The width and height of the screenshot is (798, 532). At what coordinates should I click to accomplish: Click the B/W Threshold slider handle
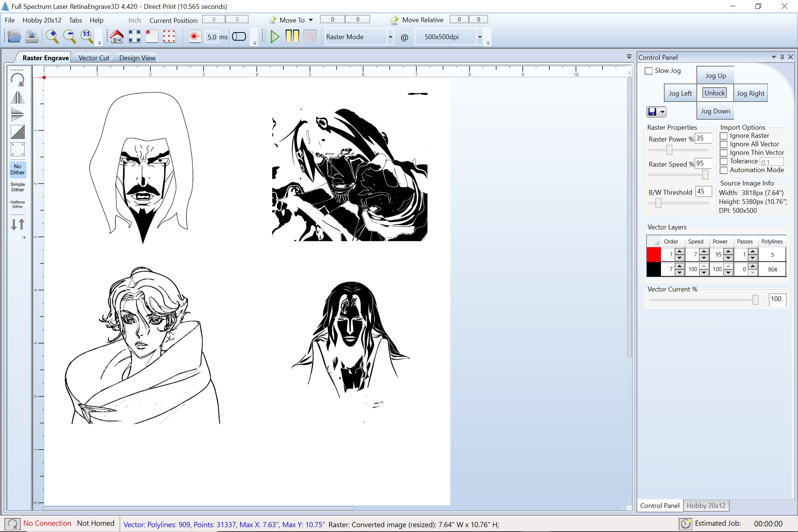(x=658, y=203)
